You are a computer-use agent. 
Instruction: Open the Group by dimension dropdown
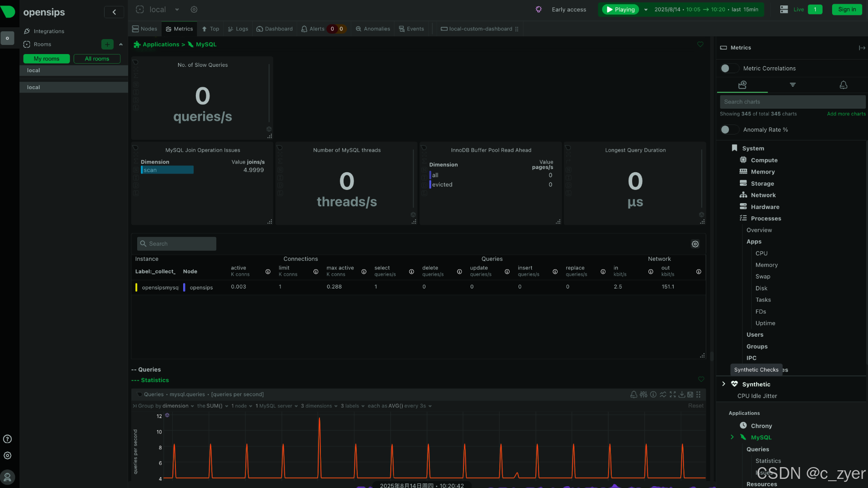click(166, 406)
